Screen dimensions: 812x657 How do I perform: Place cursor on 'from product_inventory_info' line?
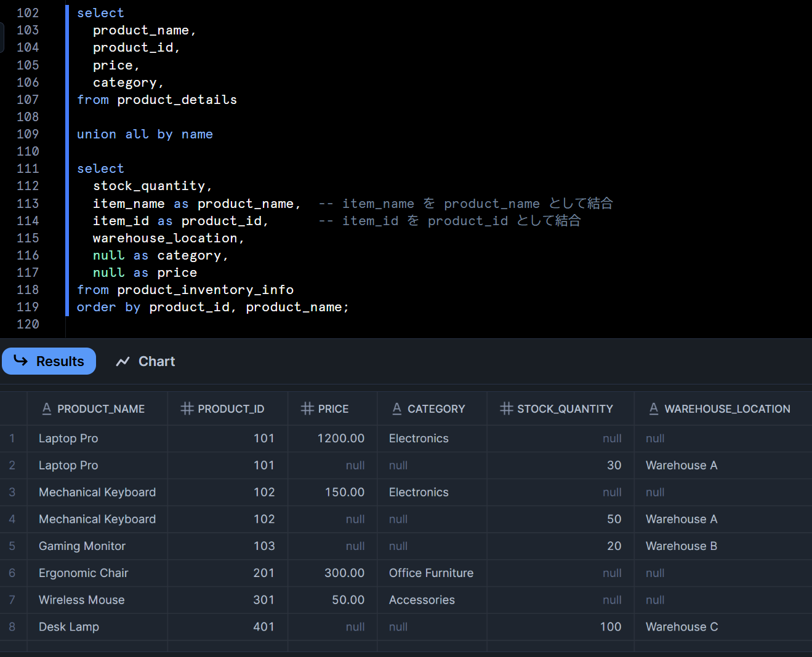[x=185, y=290]
